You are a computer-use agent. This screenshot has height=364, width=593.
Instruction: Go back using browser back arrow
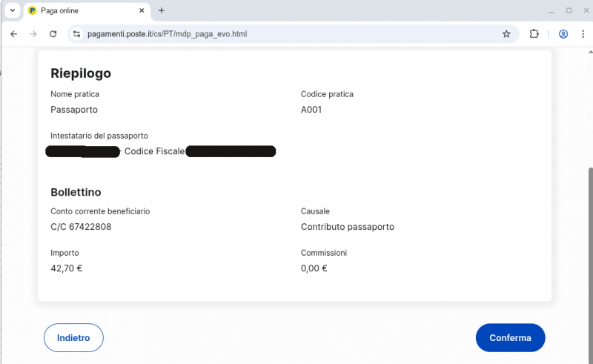tap(13, 34)
